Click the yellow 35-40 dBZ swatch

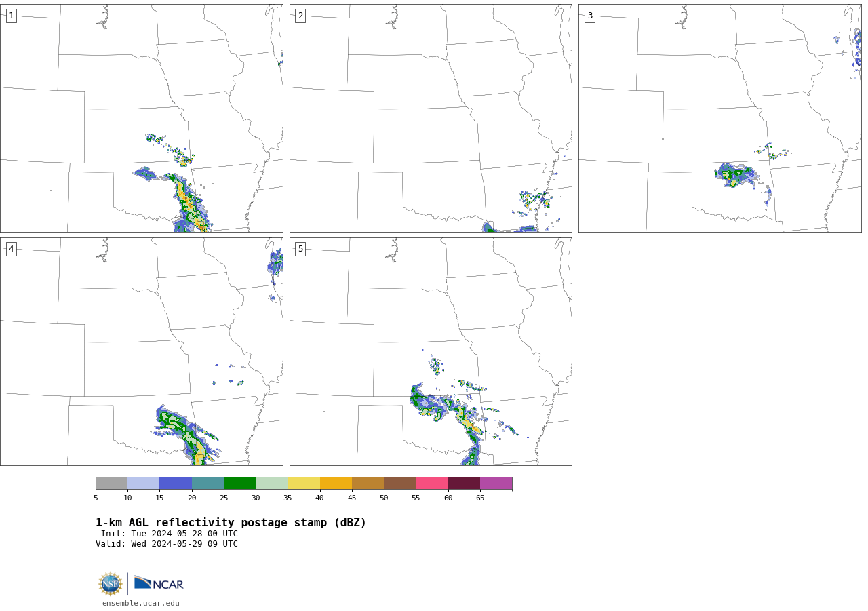[304, 484]
